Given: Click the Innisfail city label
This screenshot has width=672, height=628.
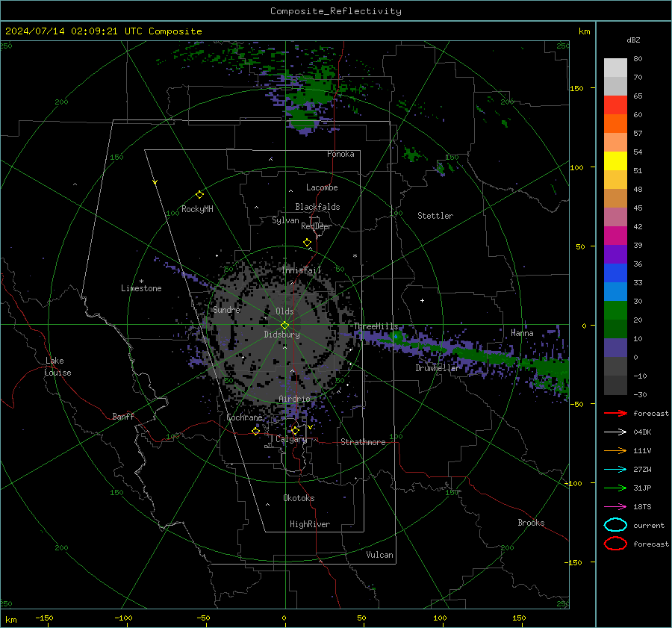Looking at the screenshot, I should pos(302,270).
